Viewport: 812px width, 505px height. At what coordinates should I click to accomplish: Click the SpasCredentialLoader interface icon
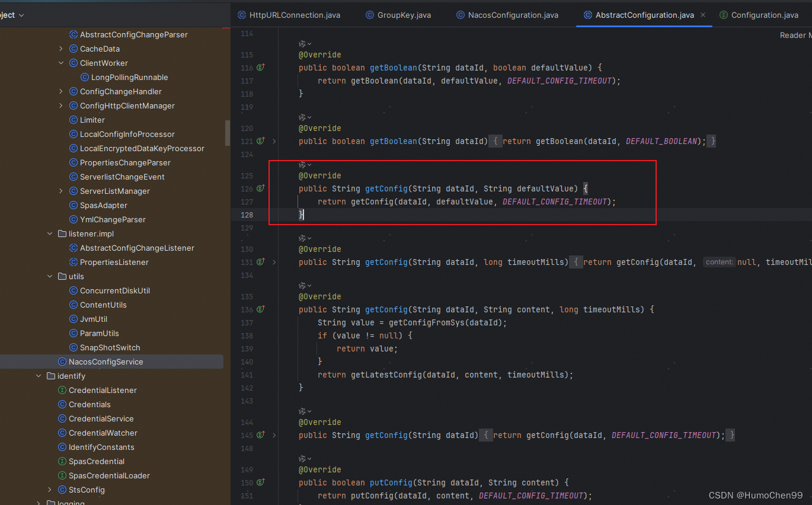click(x=62, y=476)
